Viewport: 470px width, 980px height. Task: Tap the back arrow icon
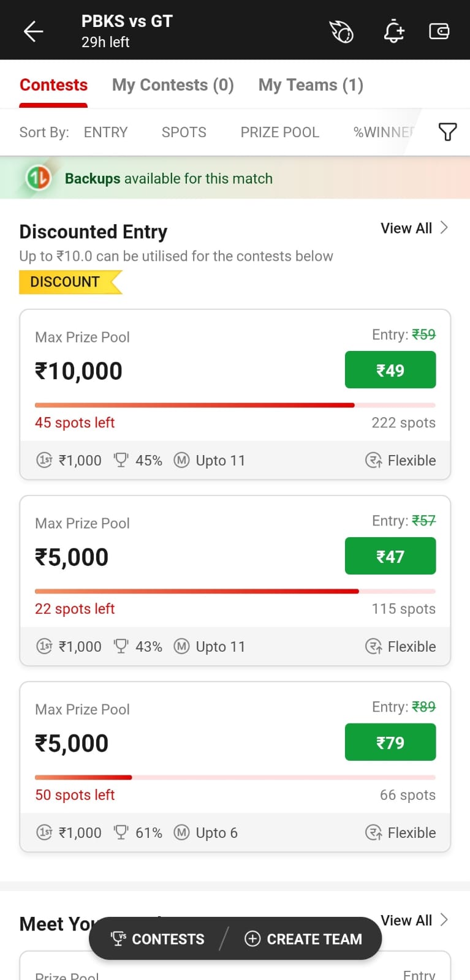coord(33,31)
